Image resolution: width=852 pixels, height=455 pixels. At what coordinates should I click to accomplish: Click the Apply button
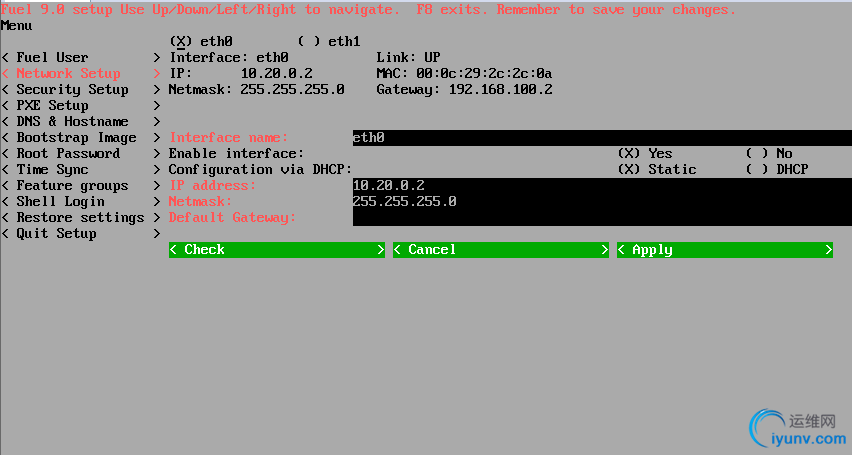725,250
